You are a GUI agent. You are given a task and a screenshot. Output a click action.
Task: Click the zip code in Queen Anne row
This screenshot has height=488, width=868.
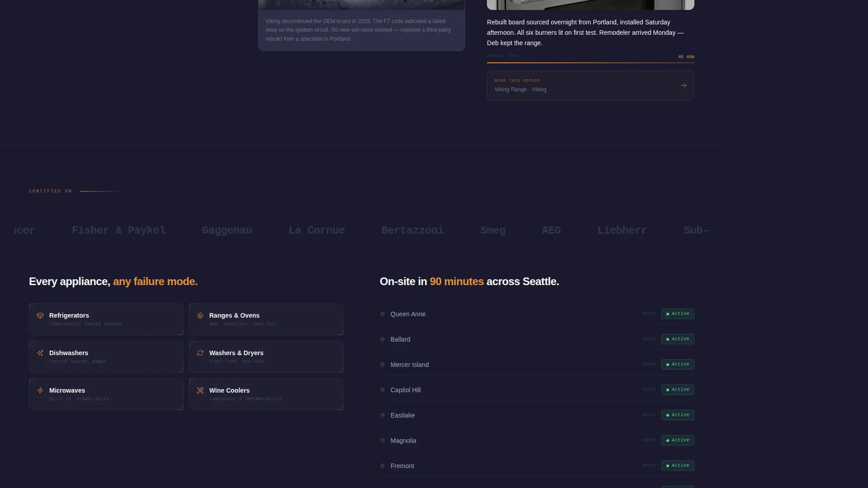[649, 314]
